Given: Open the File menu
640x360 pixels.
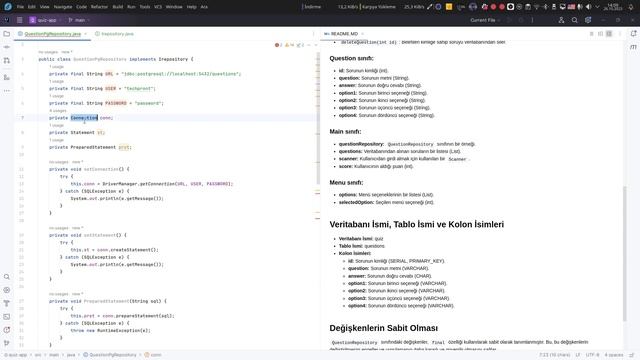Looking at the screenshot, I should [x=20, y=7].
